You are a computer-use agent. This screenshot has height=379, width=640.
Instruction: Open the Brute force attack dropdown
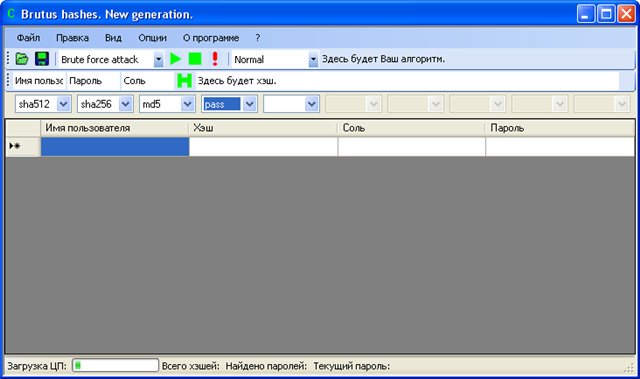(158, 60)
